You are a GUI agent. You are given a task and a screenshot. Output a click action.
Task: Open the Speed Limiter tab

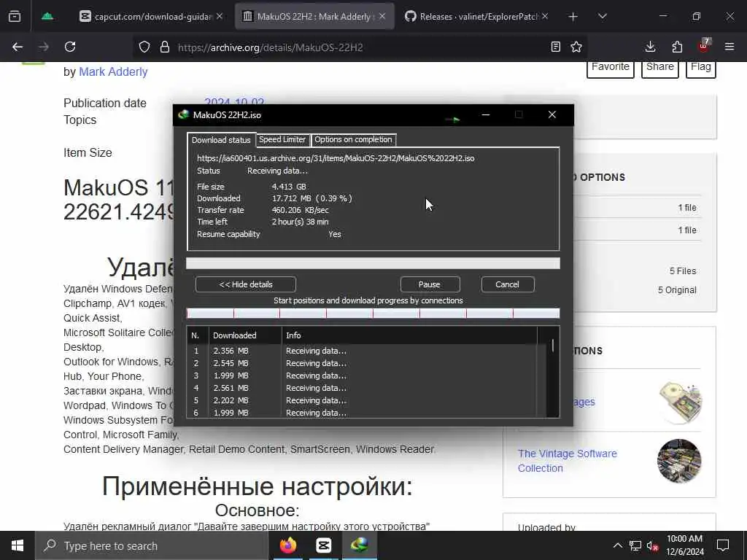(x=282, y=139)
